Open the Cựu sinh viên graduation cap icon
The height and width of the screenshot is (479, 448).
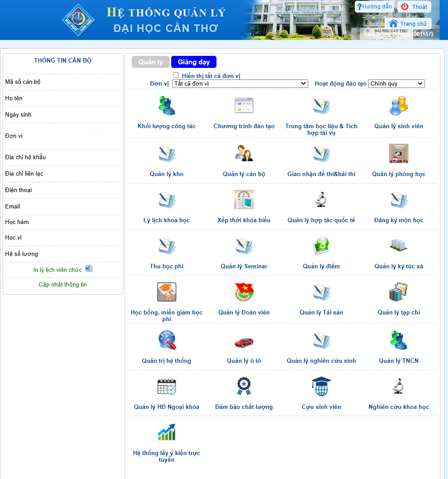(321, 387)
